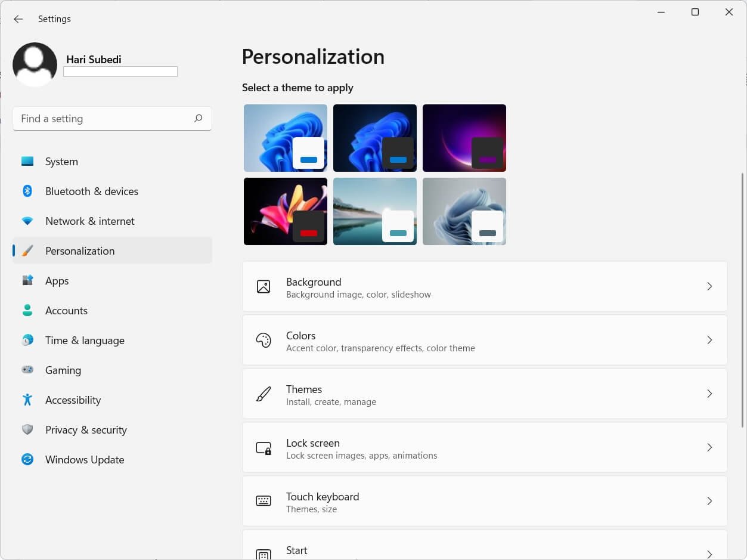This screenshot has width=747, height=560.
Task: Apply the Windows dark theme preview
Action: click(x=374, y=138)
